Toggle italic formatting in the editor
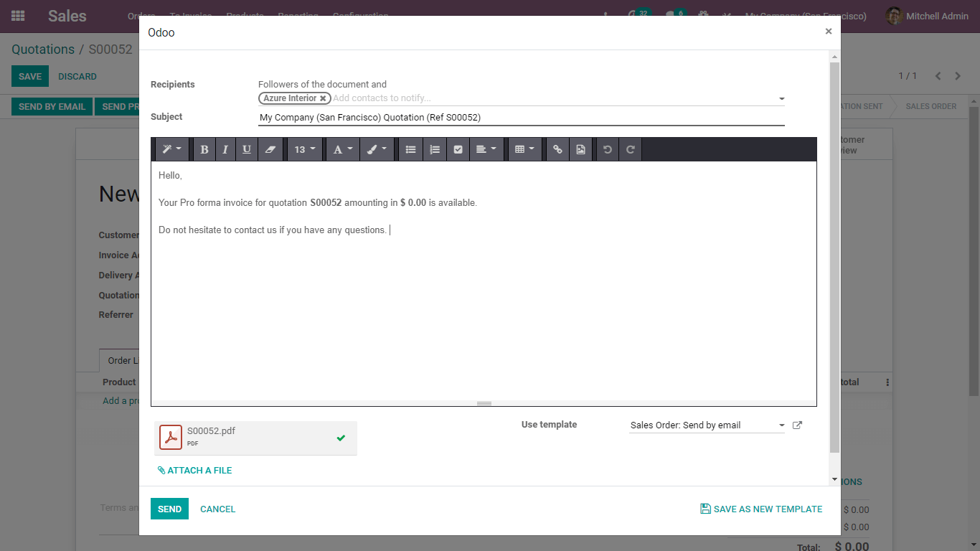Screen dimensions: 980x551 (225, 149)
